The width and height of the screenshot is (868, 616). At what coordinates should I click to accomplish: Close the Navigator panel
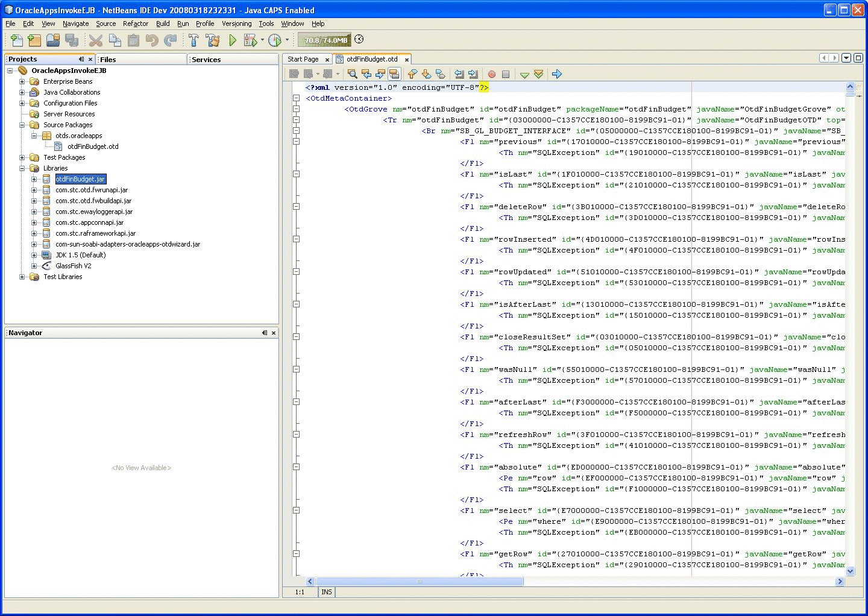coord(274,333)
